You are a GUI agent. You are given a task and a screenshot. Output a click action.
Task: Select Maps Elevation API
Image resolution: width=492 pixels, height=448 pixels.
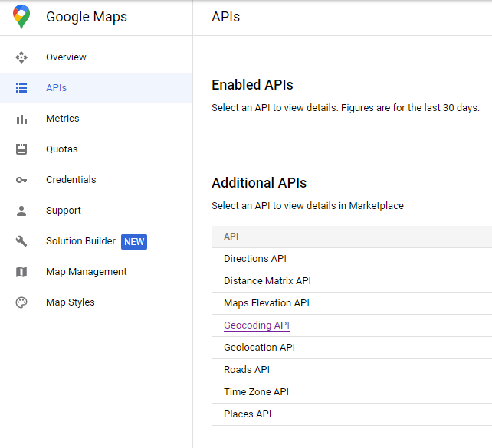[x=352, y=303]
